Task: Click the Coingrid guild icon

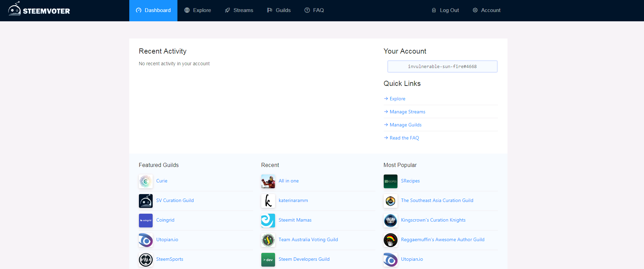Action: pos(146,220)
